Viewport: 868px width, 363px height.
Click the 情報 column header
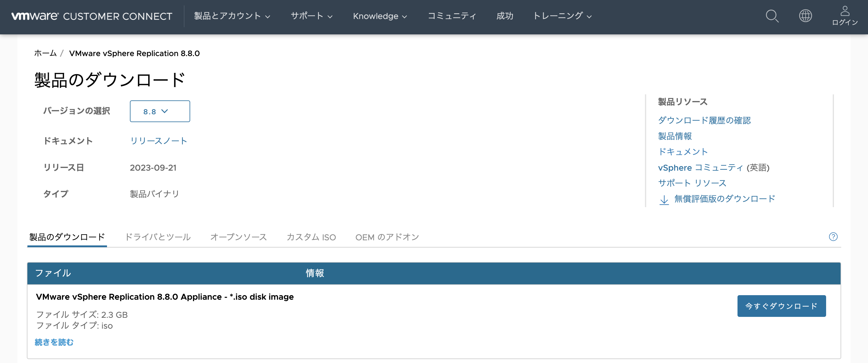pos(315,273)
